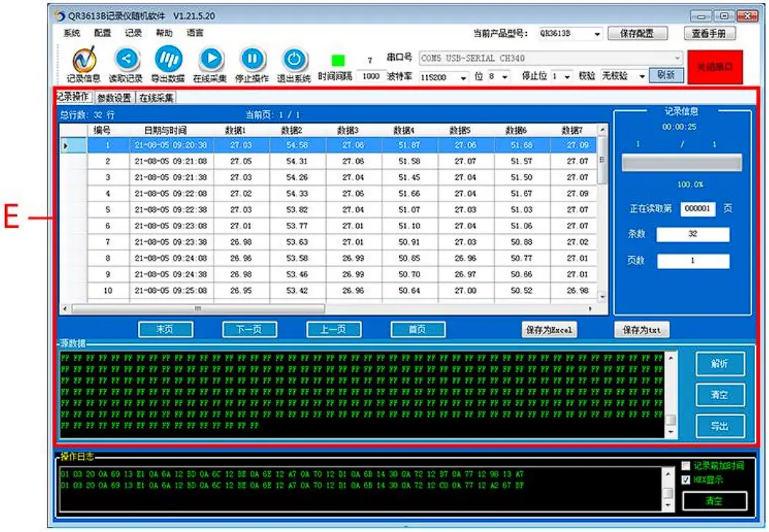The height and width of the screenshot is (532, 769).
Task: Open the 记录信息 toolbar icon
Action: click(84, 60)
